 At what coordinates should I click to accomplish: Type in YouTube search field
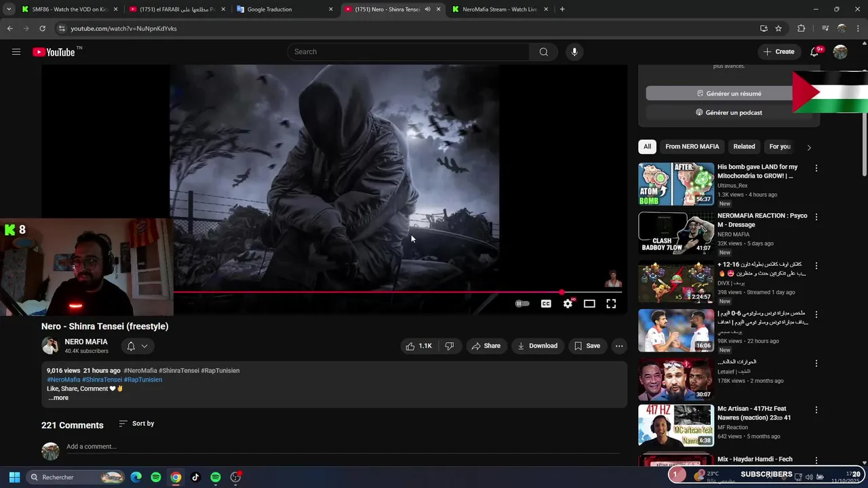(x=410, y=52)
